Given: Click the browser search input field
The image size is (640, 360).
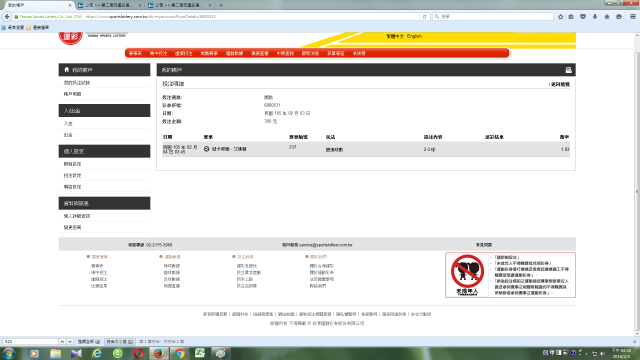Looking at the screenshot, I should (x=493, y=17).
